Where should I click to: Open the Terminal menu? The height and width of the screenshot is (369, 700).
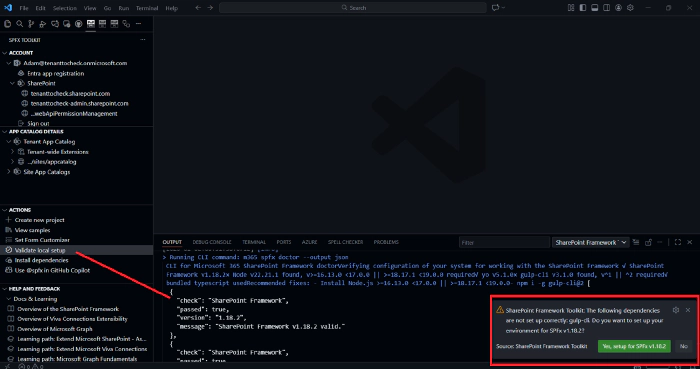(147, 8)
